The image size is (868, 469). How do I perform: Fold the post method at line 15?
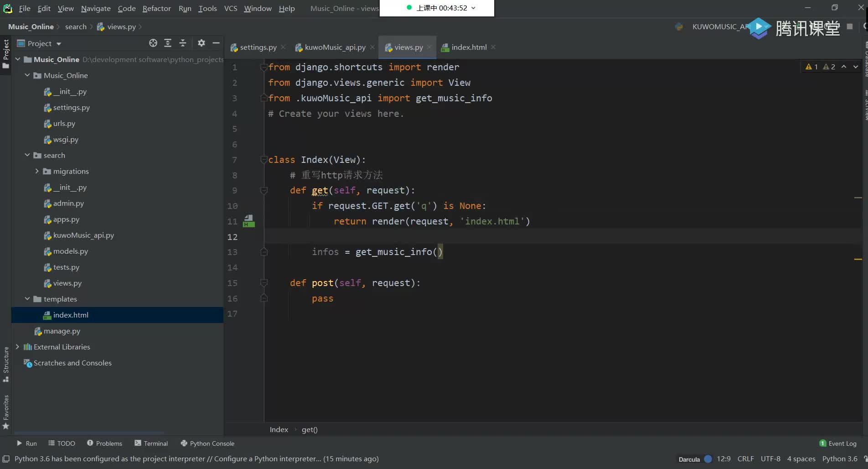tap(263, 283)
